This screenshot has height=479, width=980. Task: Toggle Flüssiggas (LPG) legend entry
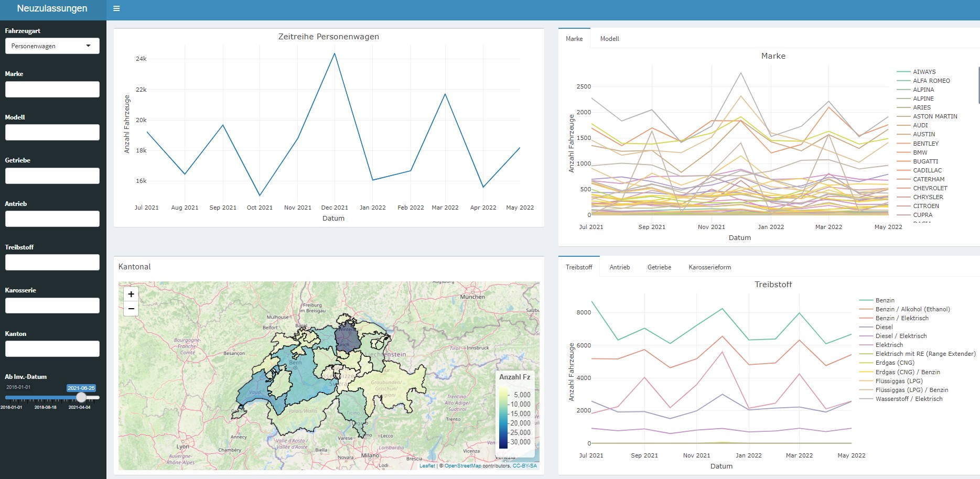900,381
